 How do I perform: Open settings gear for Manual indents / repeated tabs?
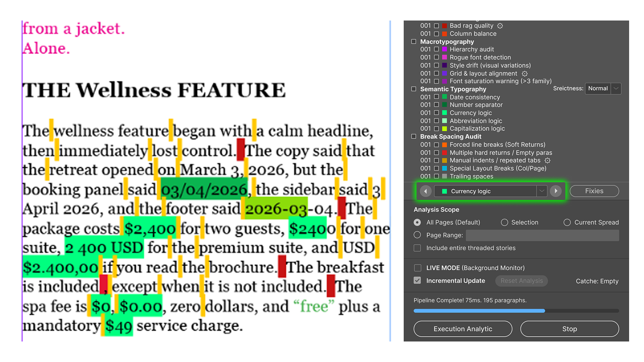pos(547,160)
